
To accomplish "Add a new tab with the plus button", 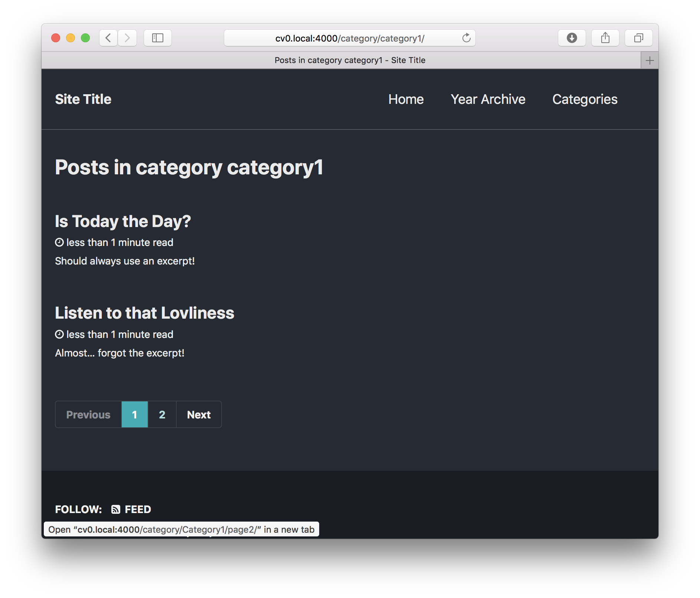I will (650, 60).
